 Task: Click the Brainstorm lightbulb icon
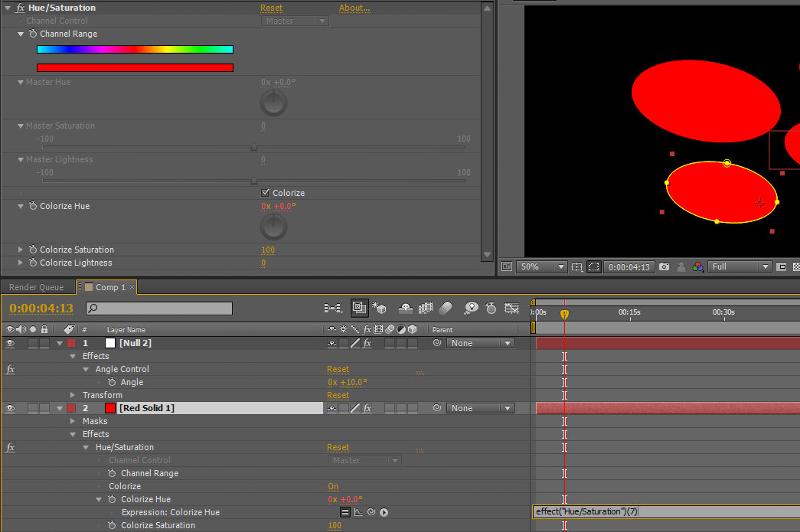click(x=471, y=308)
